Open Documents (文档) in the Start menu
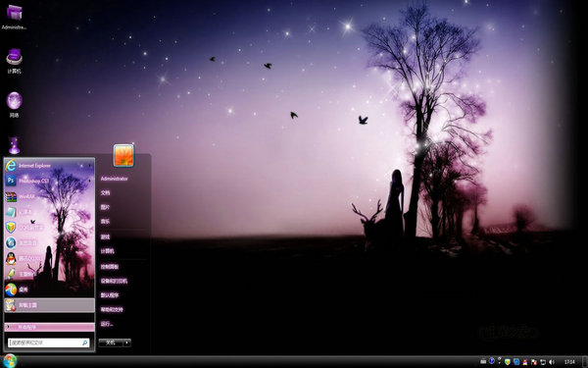This screenshot has height=368, width=588. point(105,192)
